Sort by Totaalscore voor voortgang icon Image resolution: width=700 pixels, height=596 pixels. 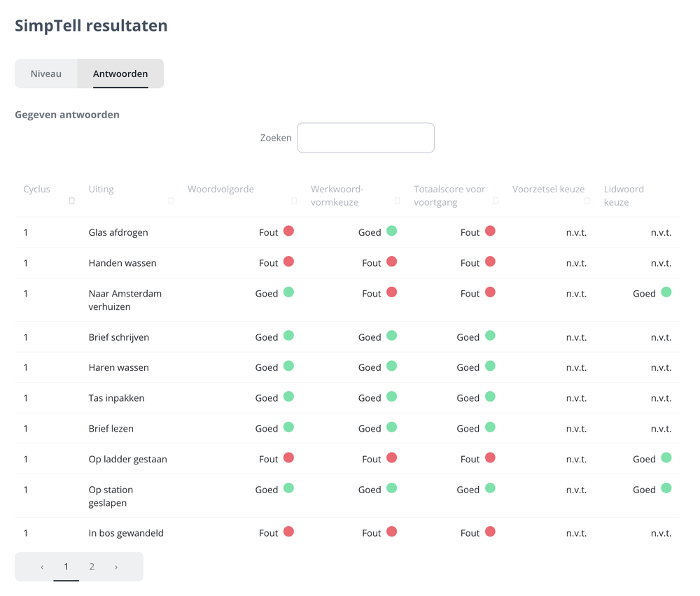point(496,201)
